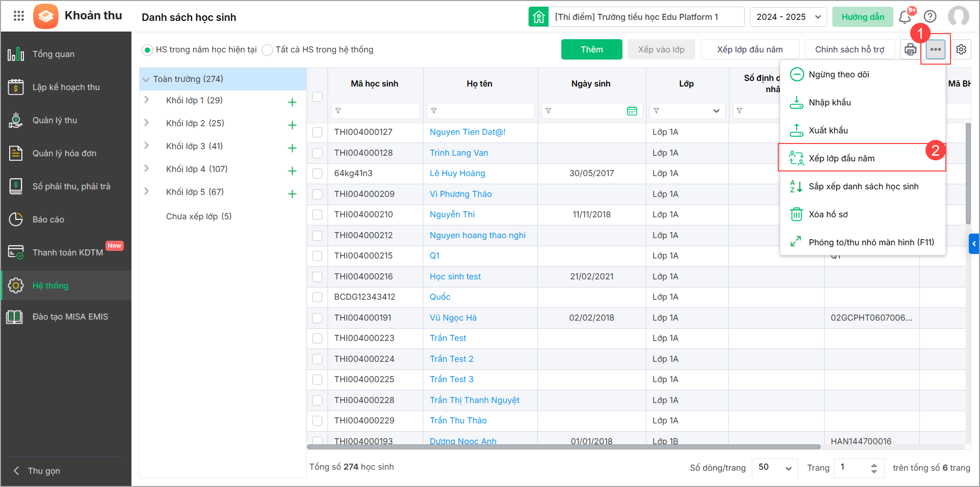Choose 'Xuất khẩu' from the menu
The height and width of the screenshot is (487, 980).
pyautogui.click(x=828, y=130)
